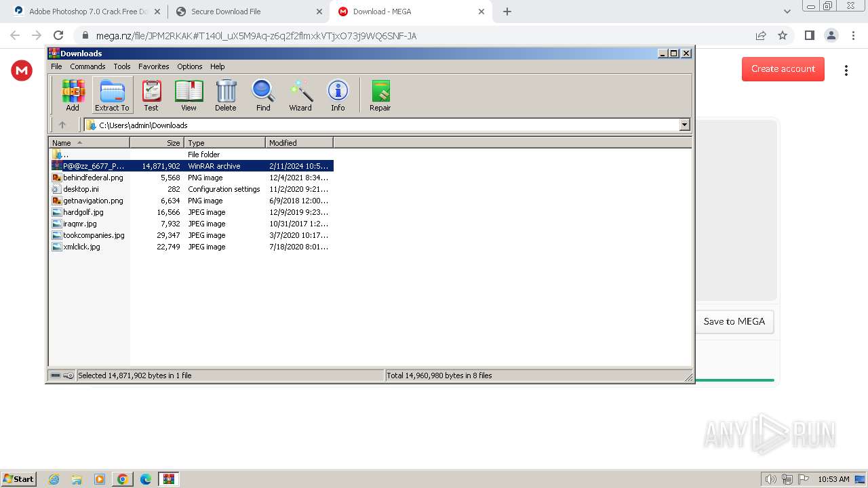Open Microsoft Edge from taskbar

pos(146,479)
